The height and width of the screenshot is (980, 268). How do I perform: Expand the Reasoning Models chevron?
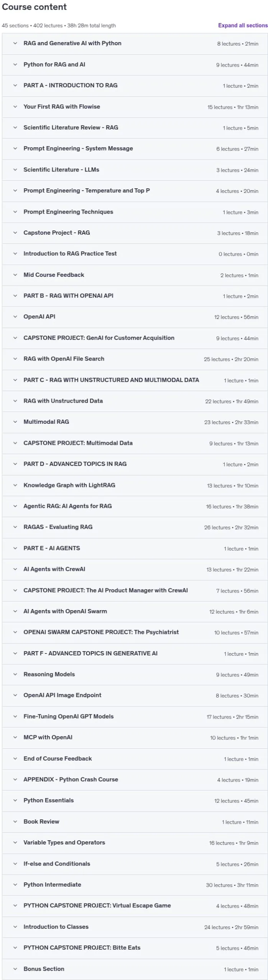[15, 674]
